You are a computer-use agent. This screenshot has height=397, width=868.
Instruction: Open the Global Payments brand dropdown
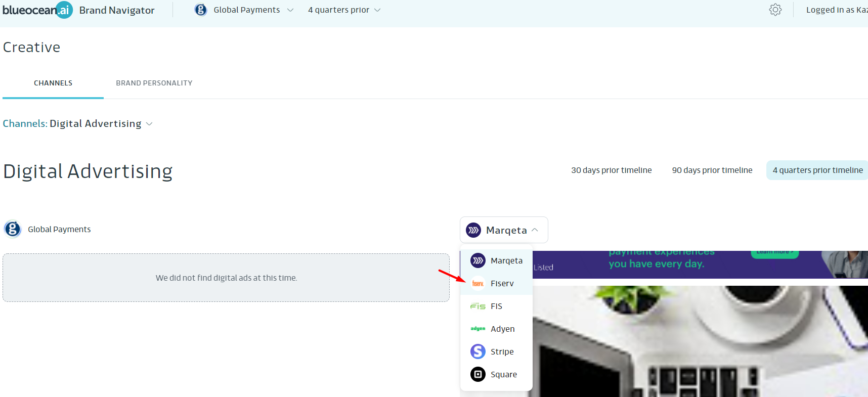click(x=244, y=10)
